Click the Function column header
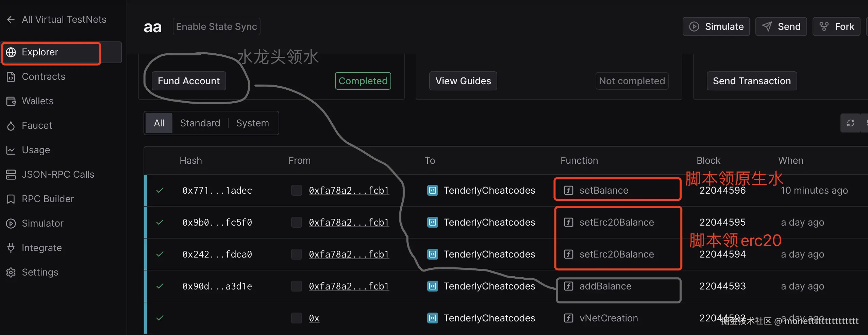The height and width of the screenshot is (335, 868). 579,160
